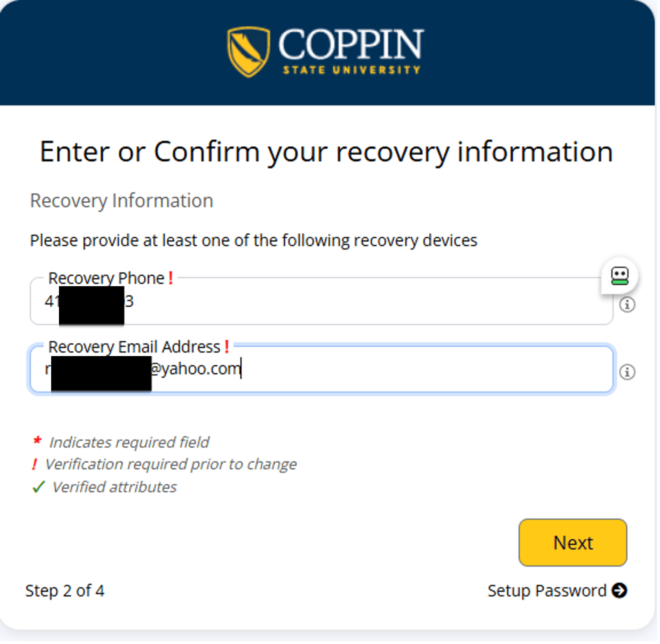Open the chat assistant robot widget
This screenshot has height=644, width=660.
621,276
